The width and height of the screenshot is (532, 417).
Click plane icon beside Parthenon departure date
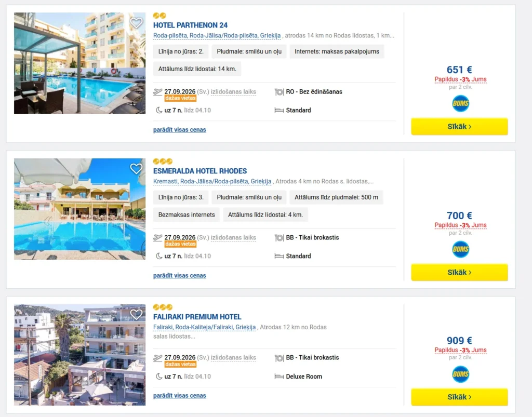click(x=158, y=92)
